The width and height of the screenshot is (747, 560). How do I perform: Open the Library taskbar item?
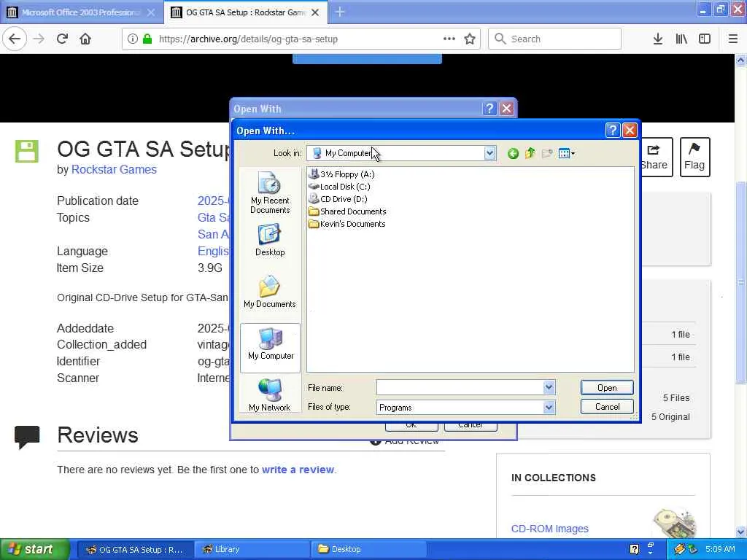[252, 549]
